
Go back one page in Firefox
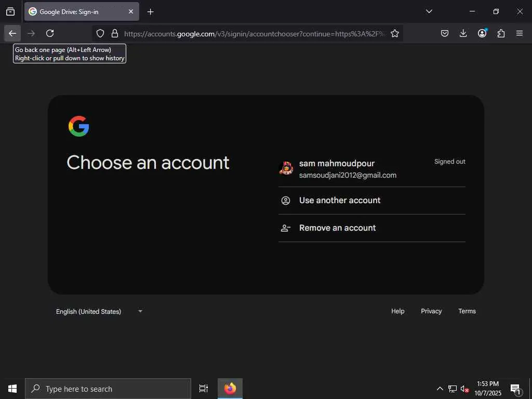(12, 33)
